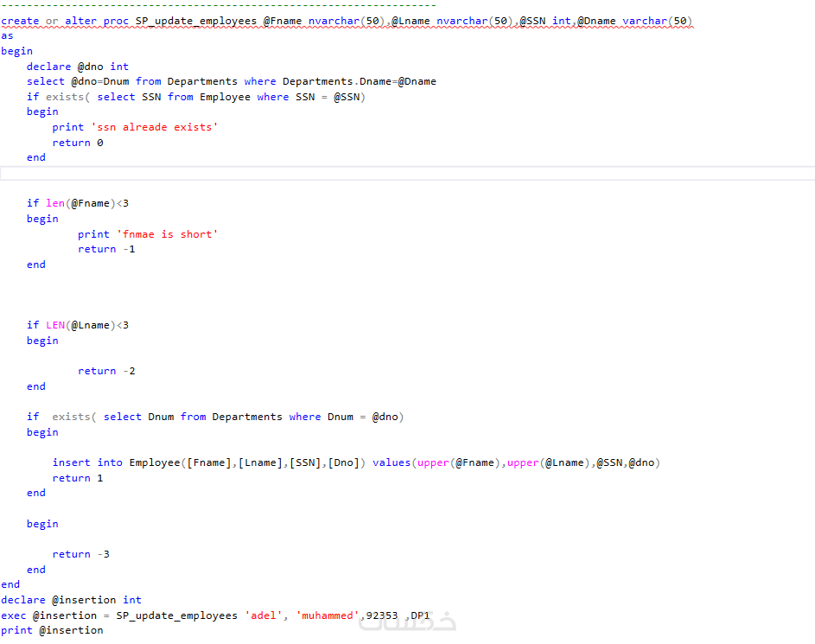Click the 92353 SSN argument

tap(382, 616)
